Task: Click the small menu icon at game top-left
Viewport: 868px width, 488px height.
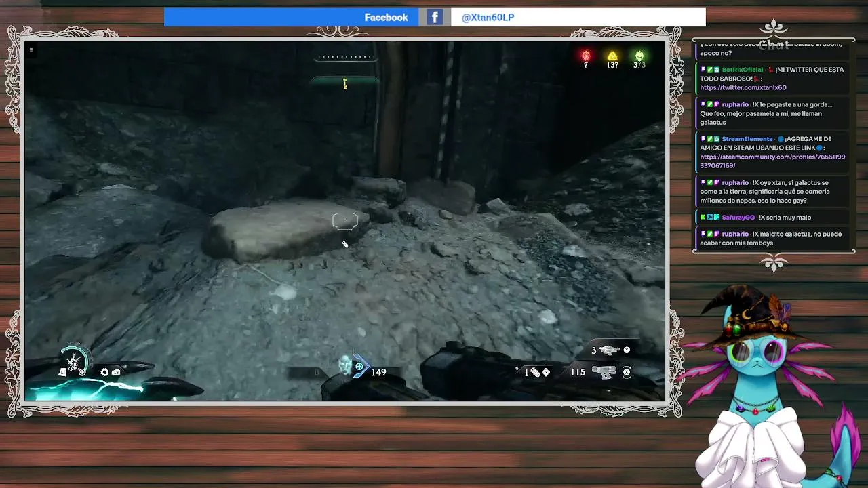Action: (31, 49)
